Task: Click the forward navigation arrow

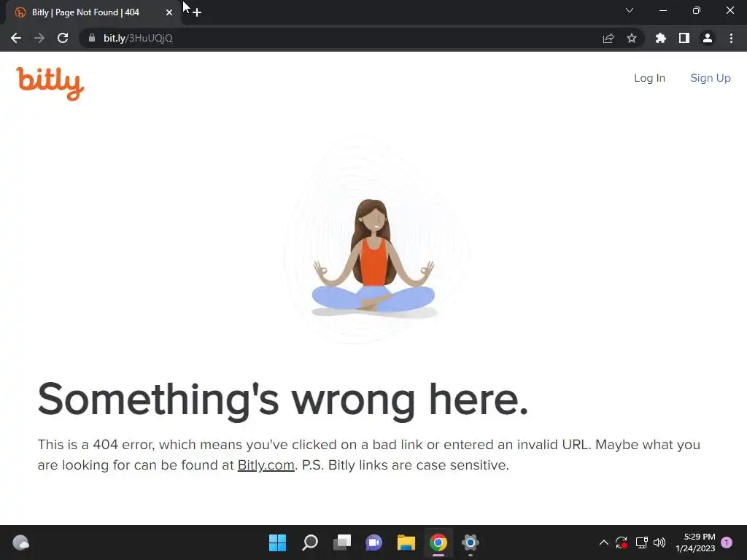Action: [x=39, y=38]
